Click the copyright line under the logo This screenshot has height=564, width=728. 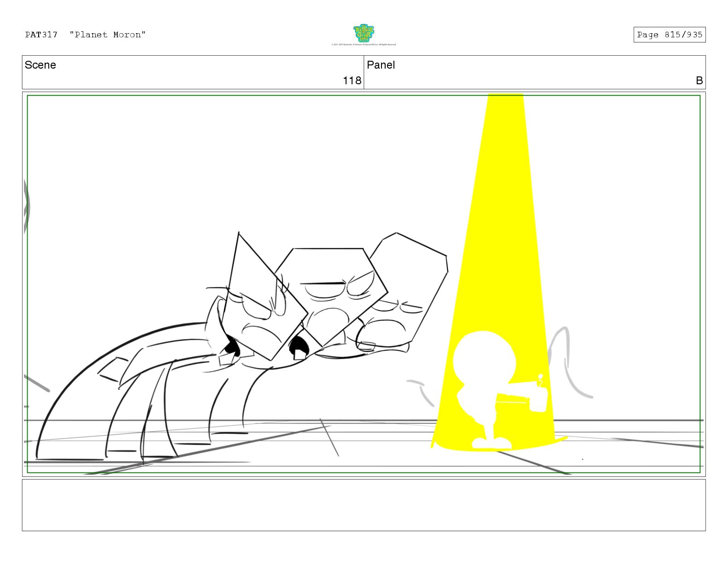pyautogui.click(x=364, y=45)
